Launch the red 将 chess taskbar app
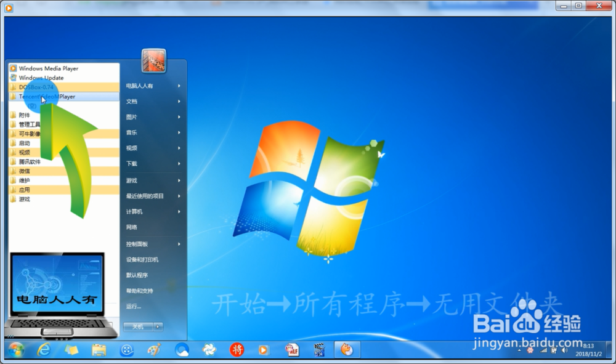The image size is (616, 364). [x=237, y=349]
